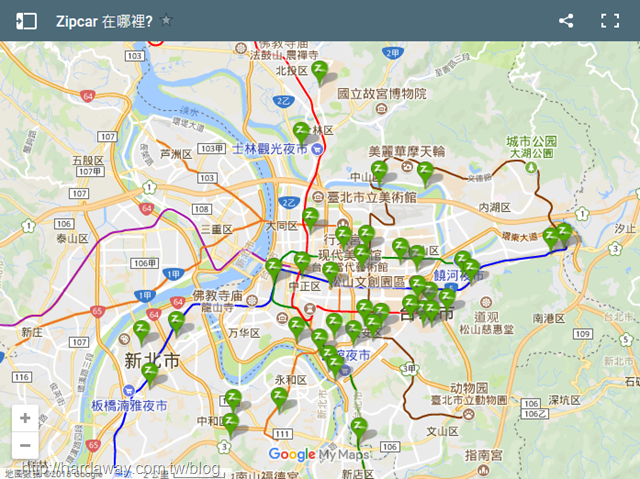
Task: Select Zipcar pin near 北投区
Action: pos(320,73)
